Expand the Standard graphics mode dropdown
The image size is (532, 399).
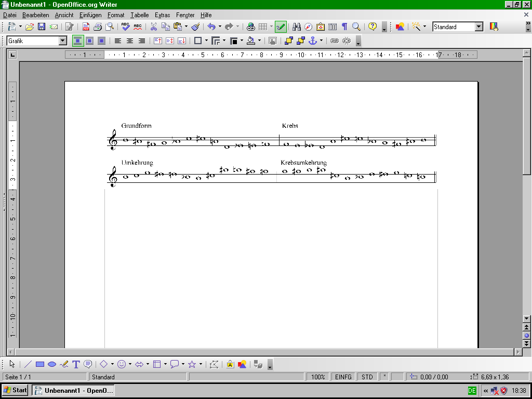[x=478, y=27]
